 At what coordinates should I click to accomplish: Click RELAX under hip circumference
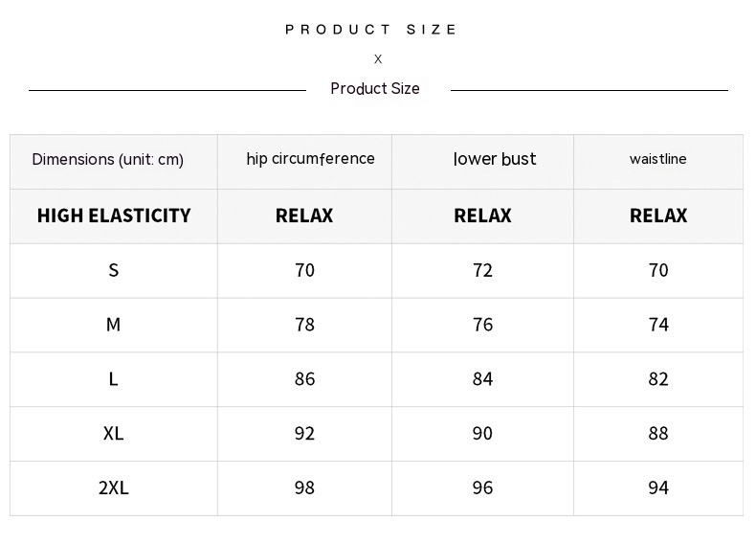[304, 215]
